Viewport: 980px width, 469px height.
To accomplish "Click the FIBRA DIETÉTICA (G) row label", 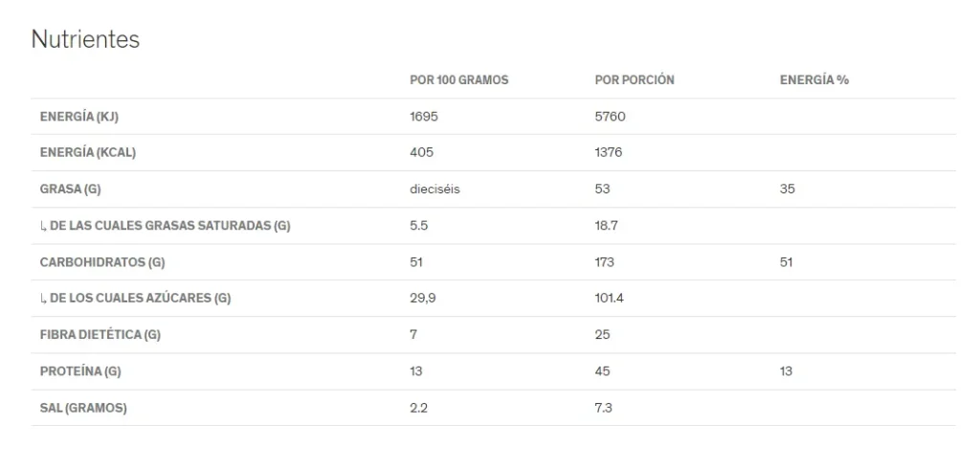I will [x=100, y=335].
